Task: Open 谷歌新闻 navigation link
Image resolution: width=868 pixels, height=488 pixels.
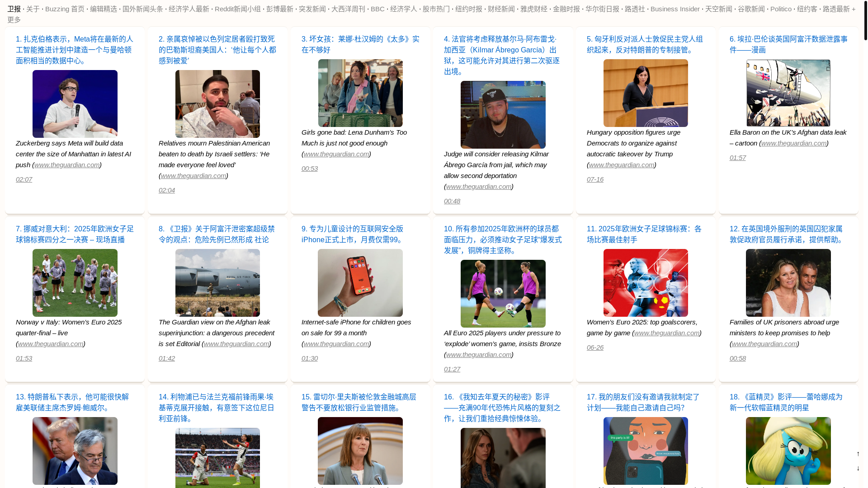Action: click(751, 9)
